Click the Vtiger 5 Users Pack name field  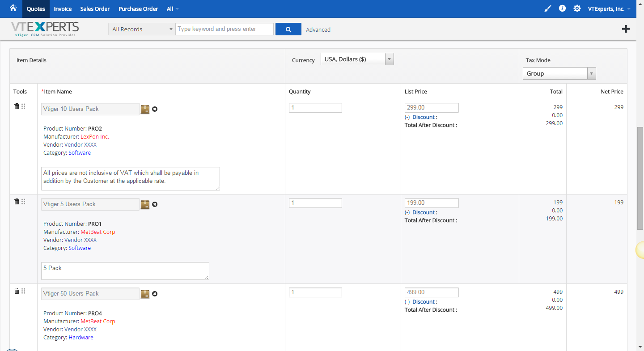[90, 204]
